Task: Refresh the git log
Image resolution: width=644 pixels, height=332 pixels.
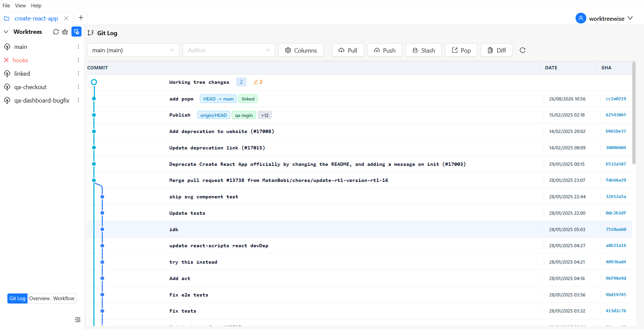Action: [523, 50]
